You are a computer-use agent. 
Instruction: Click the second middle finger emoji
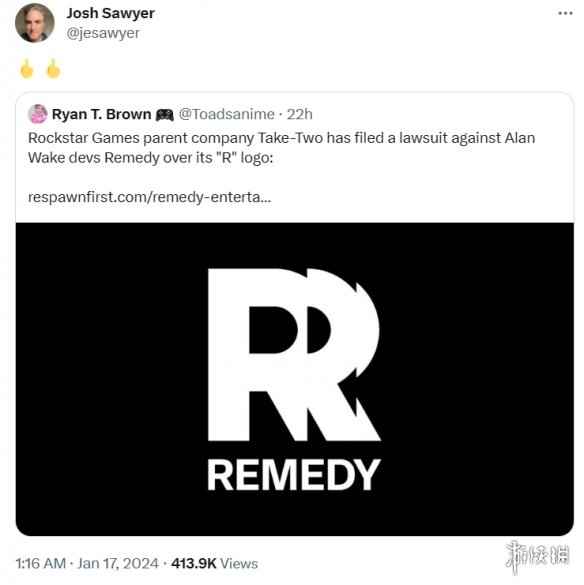pos(53,69)
